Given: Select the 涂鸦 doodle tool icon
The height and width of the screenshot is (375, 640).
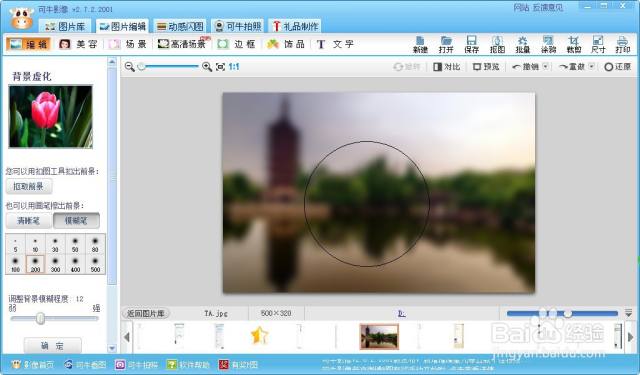Looking at the screenshot, I should coord(548,44).
